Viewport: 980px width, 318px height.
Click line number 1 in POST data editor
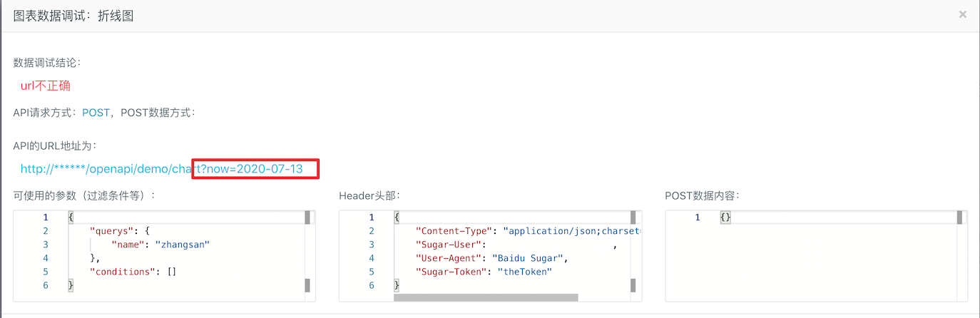(697, 217)
